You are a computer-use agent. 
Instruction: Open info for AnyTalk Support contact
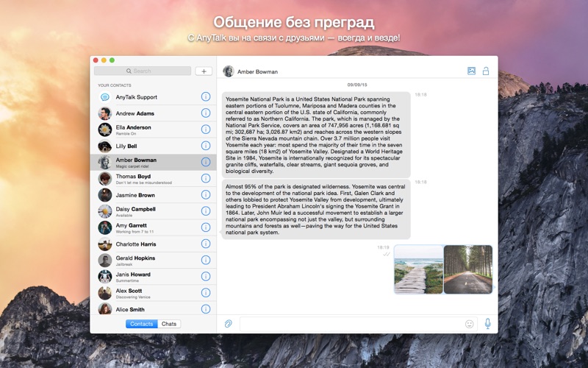[x=206, y=96]
